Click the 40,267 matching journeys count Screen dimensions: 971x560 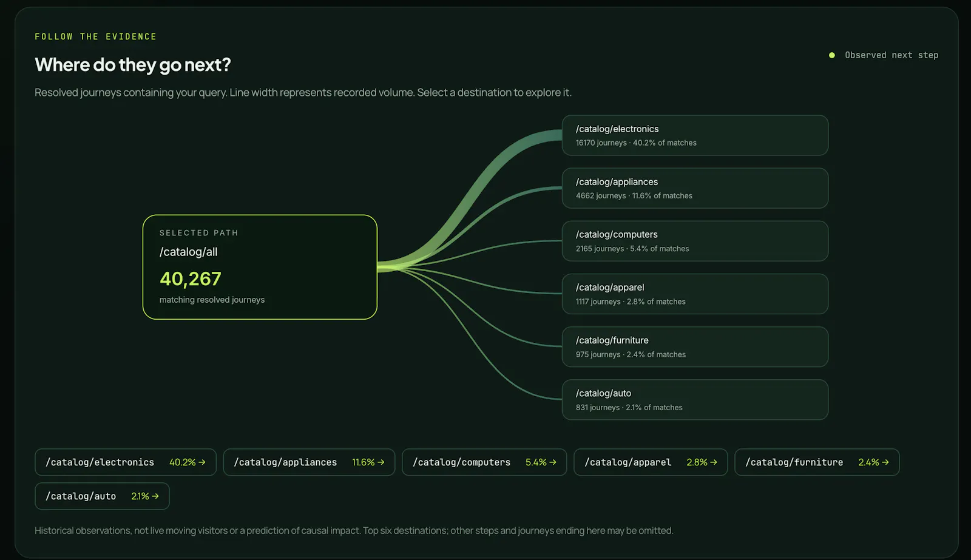(191, 278)
